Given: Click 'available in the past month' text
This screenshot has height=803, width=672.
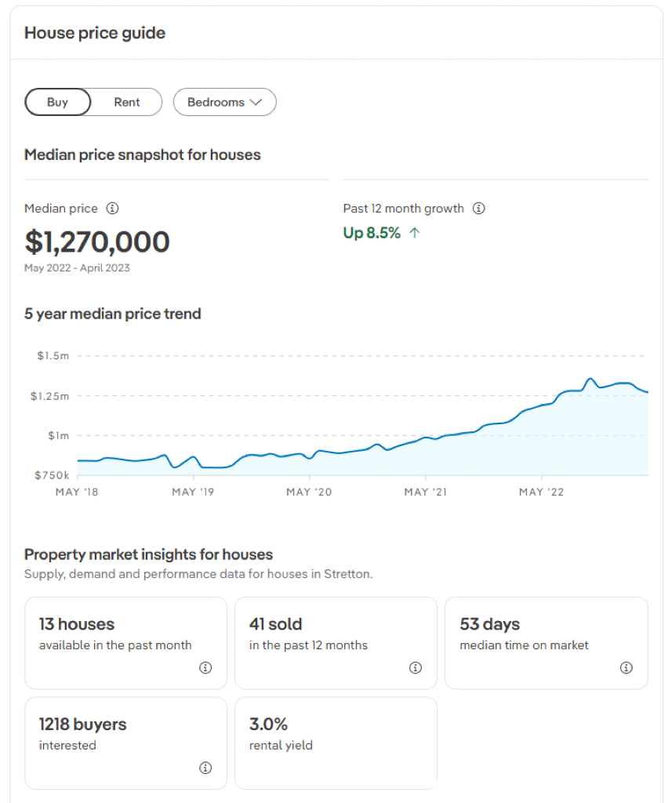Looking at the screenshot, I should click(x=115, y=645).
